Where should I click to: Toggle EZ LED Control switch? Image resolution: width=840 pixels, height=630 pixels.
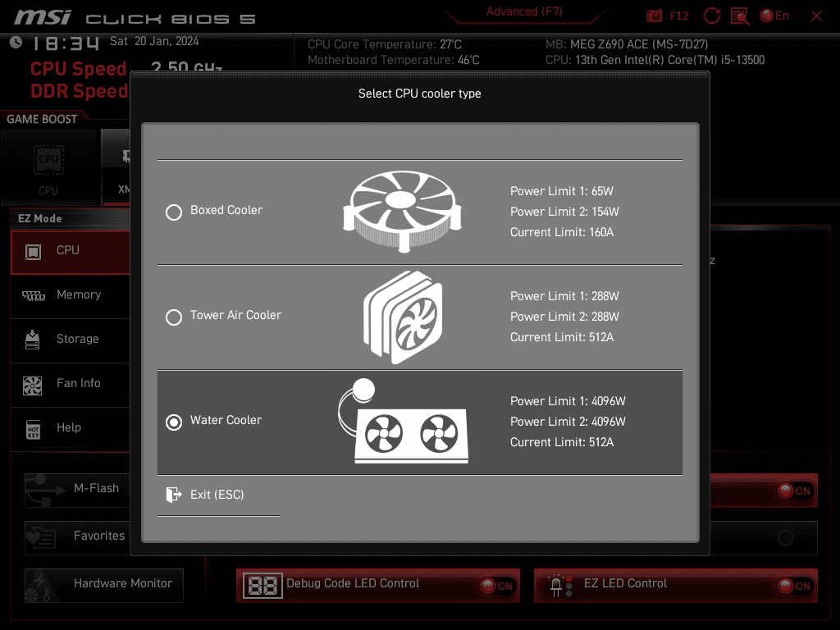795,586
